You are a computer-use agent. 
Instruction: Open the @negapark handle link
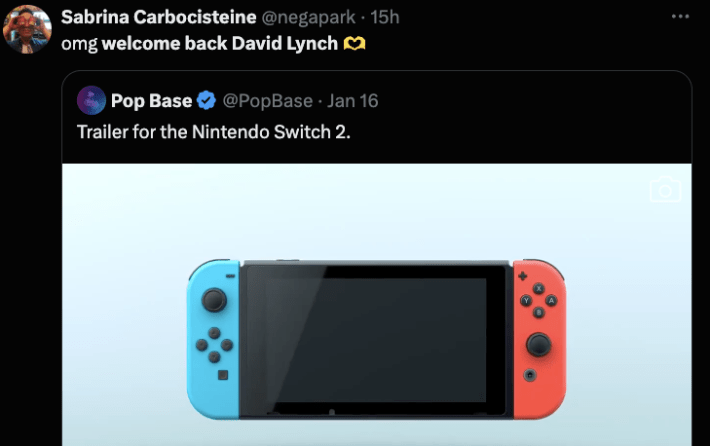click(x=309, y=18)
